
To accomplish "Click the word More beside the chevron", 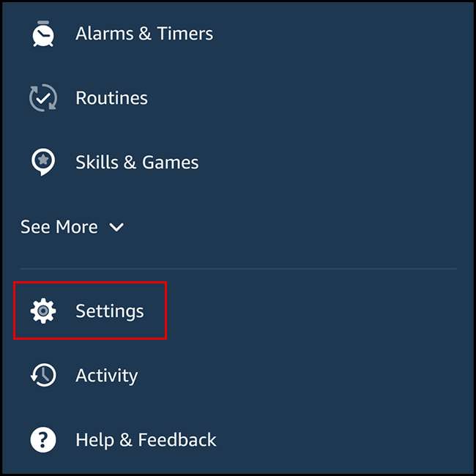I will pyautogui.click(x=77, y=227).
